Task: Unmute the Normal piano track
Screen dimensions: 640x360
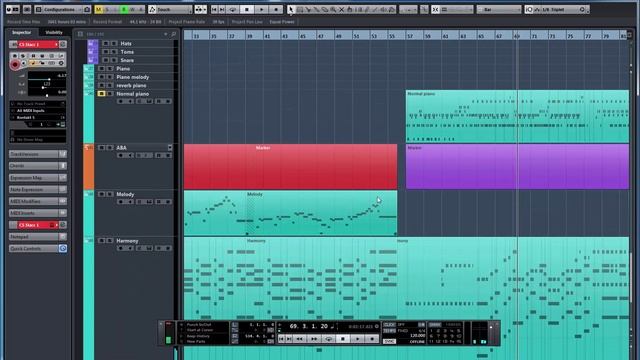Action: pos(101,94)
